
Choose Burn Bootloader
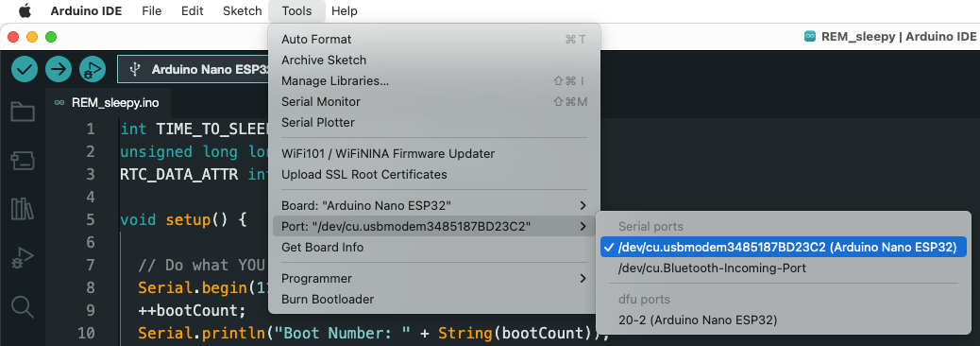[433, 299]
